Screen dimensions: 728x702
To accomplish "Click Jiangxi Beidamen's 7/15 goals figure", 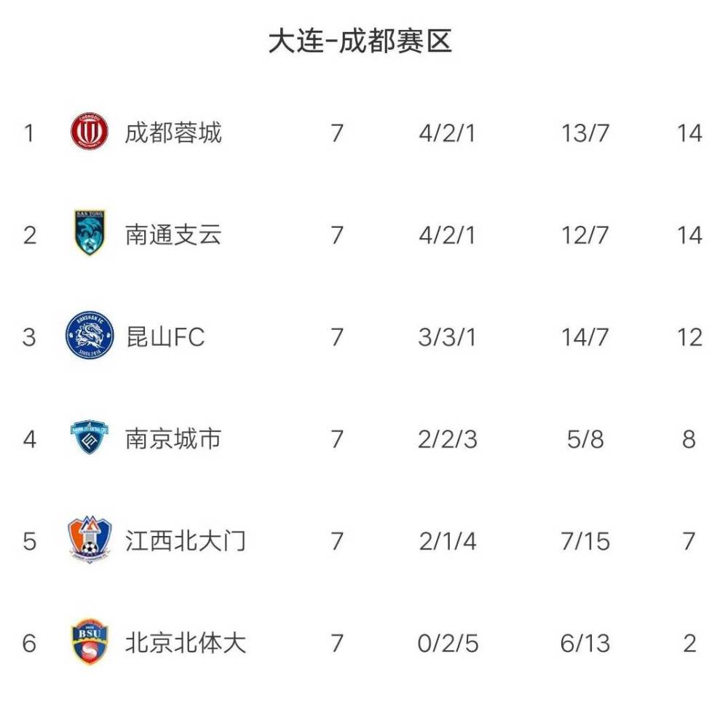I will [x=585, y=541].
